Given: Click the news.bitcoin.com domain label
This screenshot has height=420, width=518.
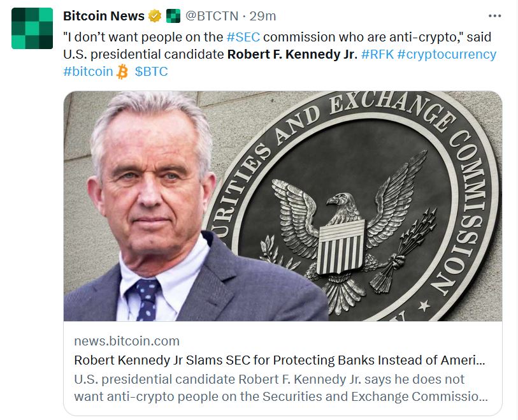Looking at the screenshot, I should coord(127,341).
